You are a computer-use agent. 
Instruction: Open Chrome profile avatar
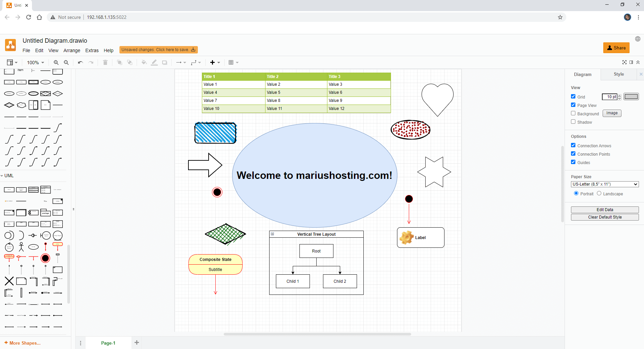point(628,17)
